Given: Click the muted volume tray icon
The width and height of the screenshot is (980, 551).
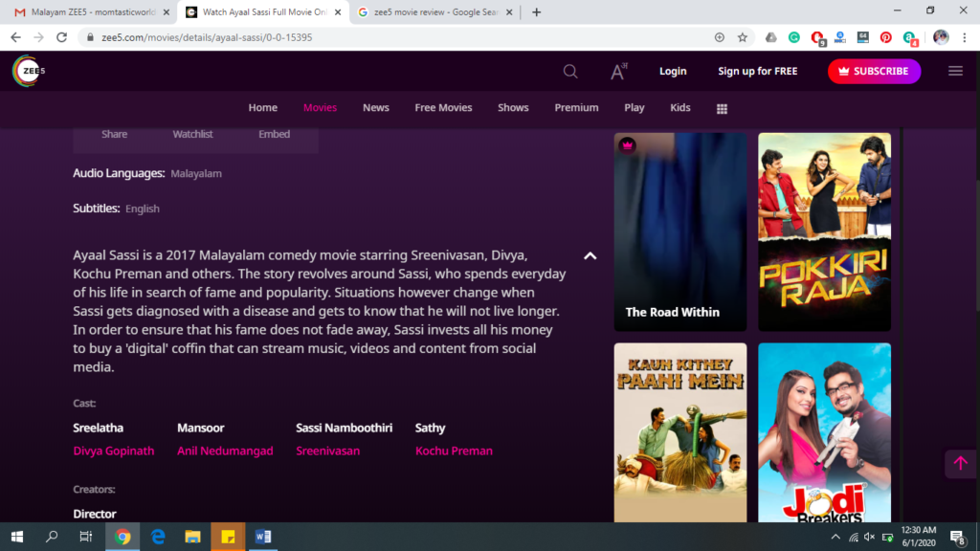Looking at the screenshot, I should pos(869,538).
